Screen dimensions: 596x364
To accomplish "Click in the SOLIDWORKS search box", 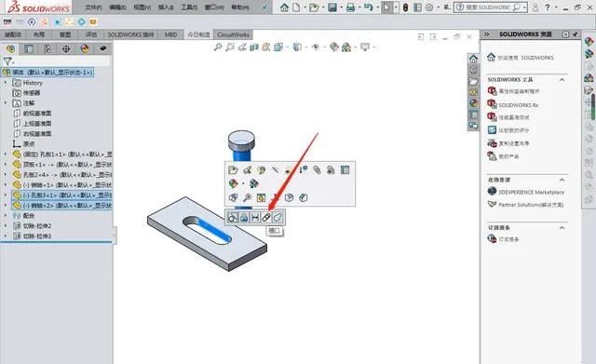I will point(488,7).
